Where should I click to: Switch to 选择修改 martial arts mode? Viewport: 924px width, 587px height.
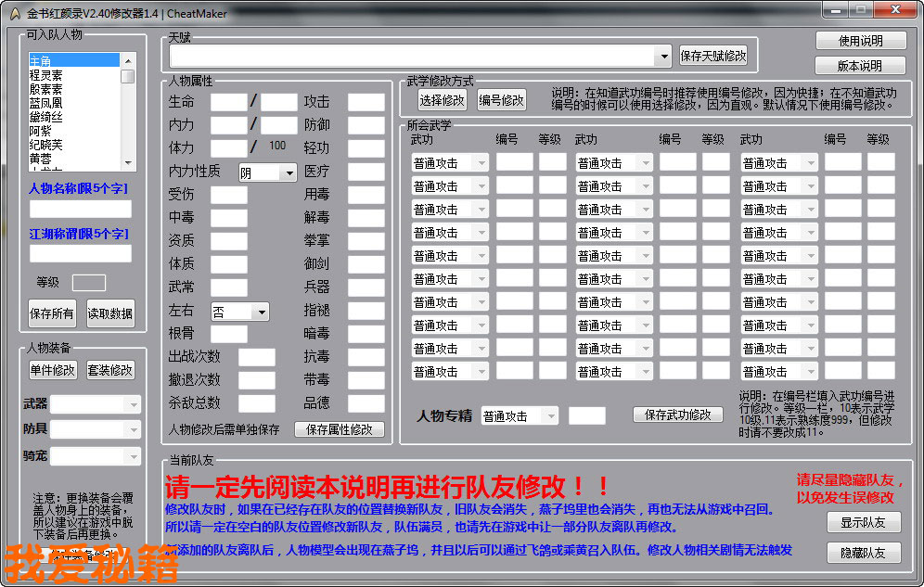pos(442,100)
